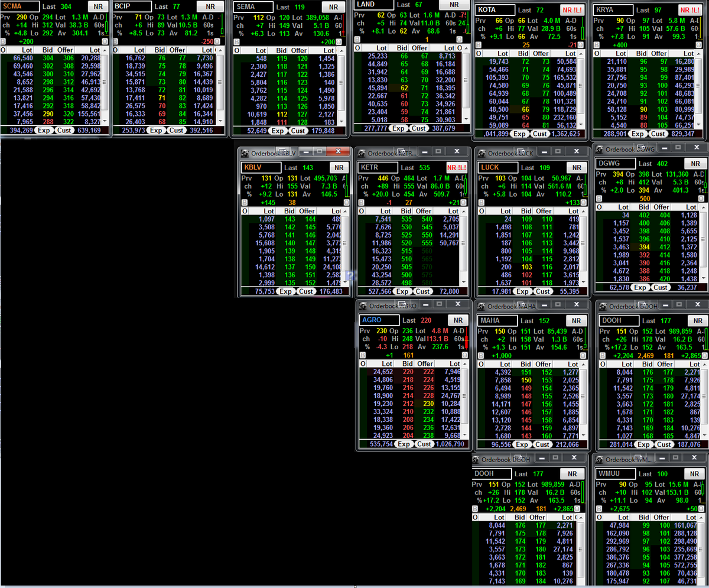
Task: Click Cust button in KRYA orderbook
Action: (x=659, y=134)
